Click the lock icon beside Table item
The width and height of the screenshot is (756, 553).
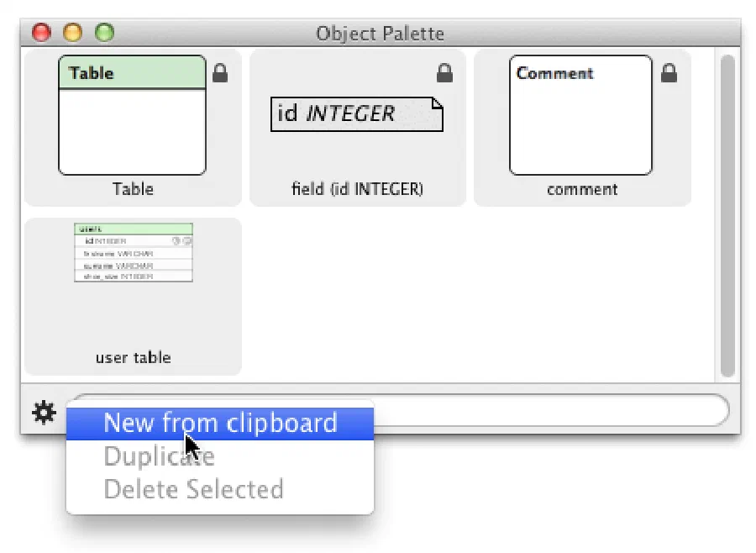point(220,73)
